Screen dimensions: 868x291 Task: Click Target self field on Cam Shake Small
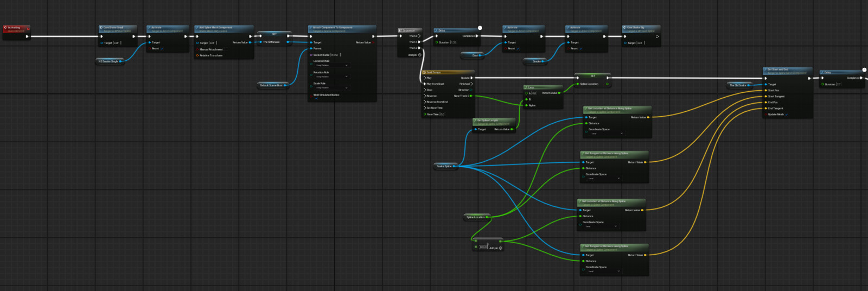coord(116,43)
